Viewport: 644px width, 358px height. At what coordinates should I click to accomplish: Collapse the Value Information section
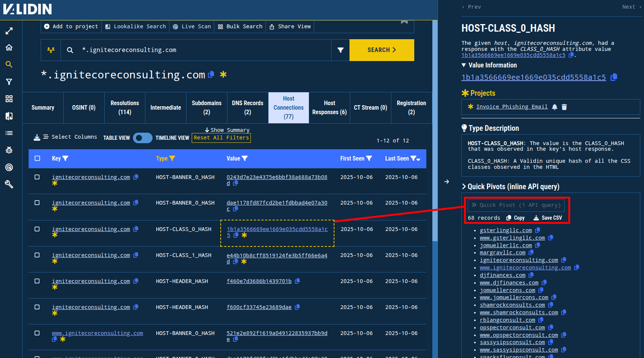point(464,65)
